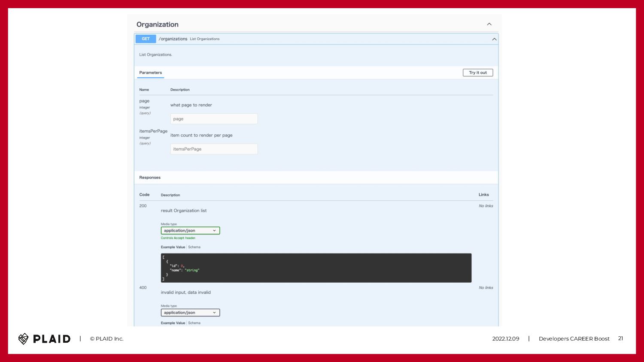
Task: Switch to Schema tab for 400 response
Action: (x=194, y=323)
